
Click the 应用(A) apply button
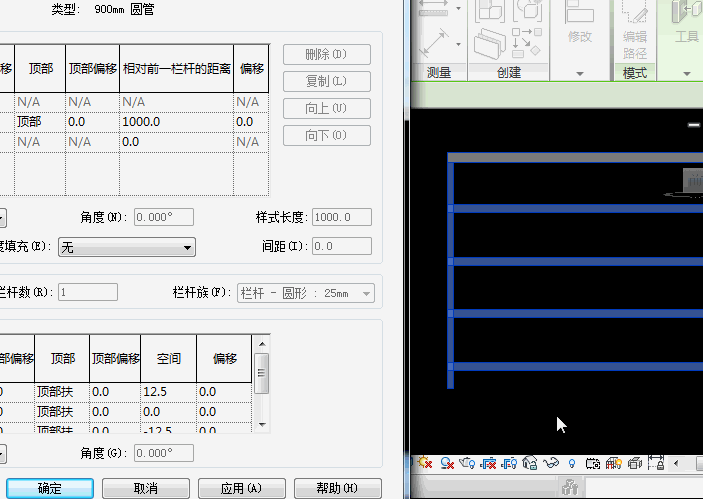239,488
